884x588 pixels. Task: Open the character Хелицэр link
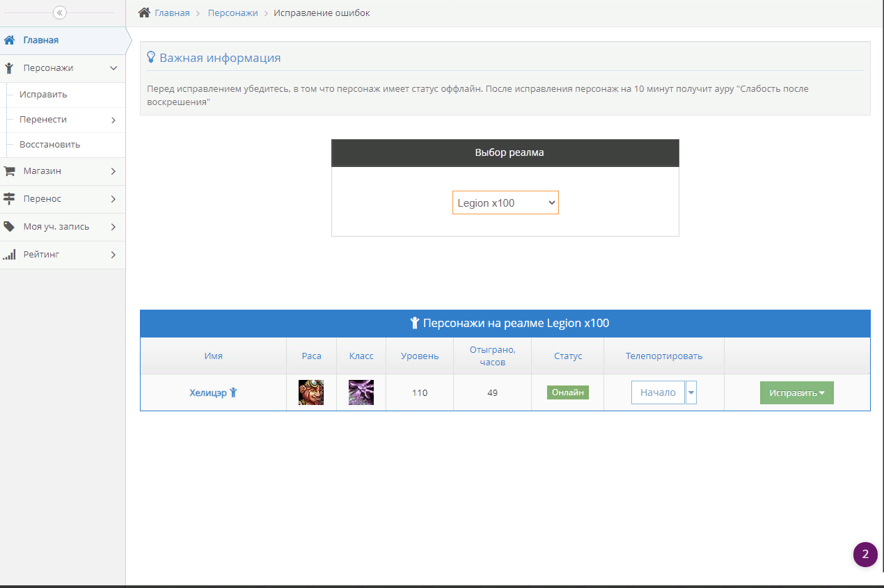click(208, 392)
